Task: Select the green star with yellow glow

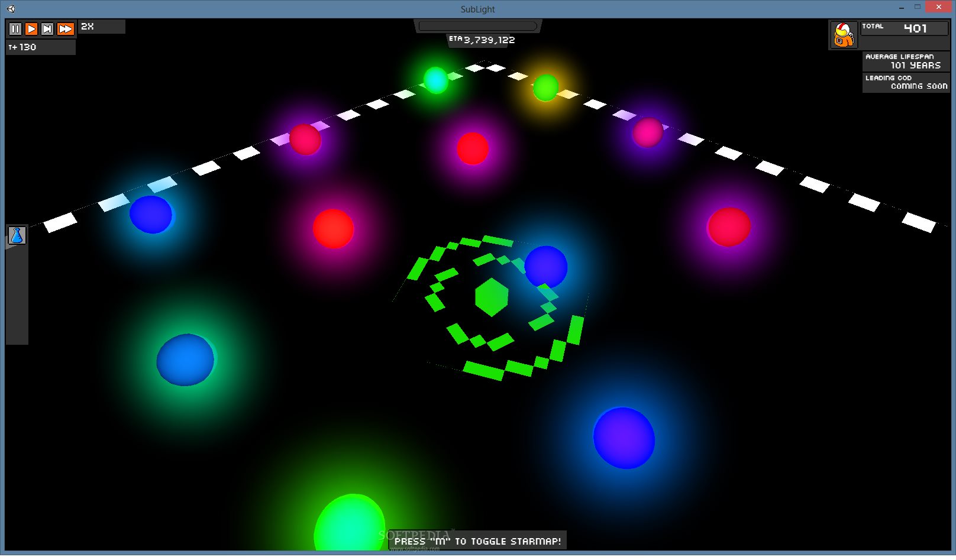Action: pyautogui.click(x=545, y=88)
